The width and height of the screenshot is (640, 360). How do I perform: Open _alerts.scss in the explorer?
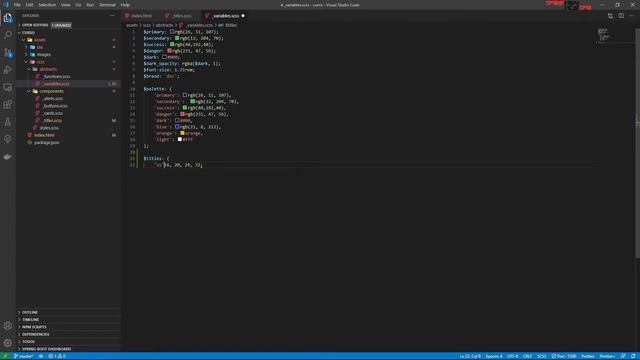[53, 99]
